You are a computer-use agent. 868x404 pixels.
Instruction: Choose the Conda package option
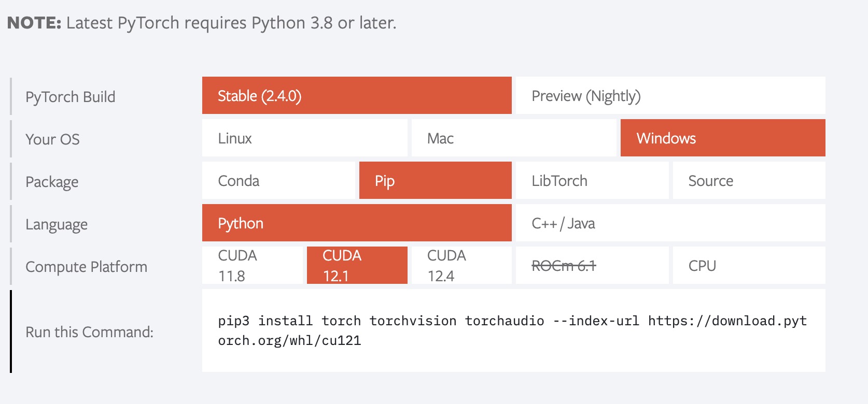tap(278, 180)
